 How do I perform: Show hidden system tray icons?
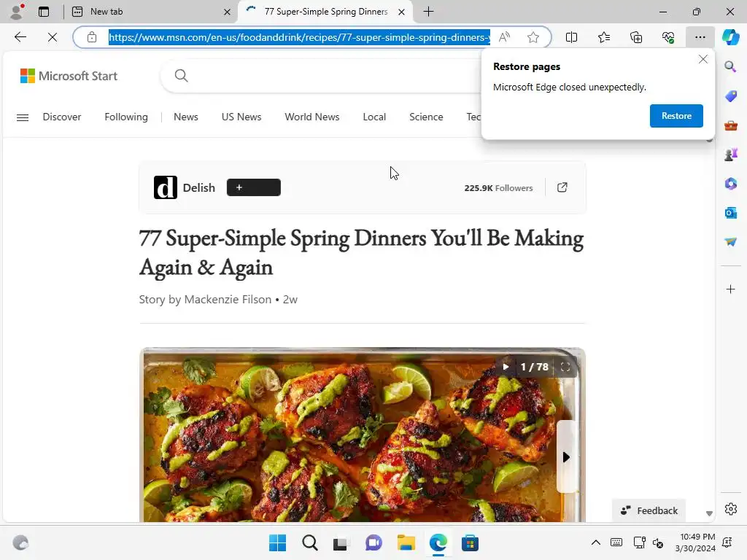tap(595, 542)
